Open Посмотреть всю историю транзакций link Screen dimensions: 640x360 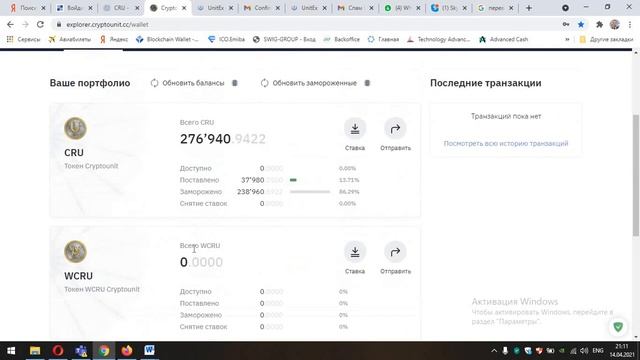click(506, 143)
